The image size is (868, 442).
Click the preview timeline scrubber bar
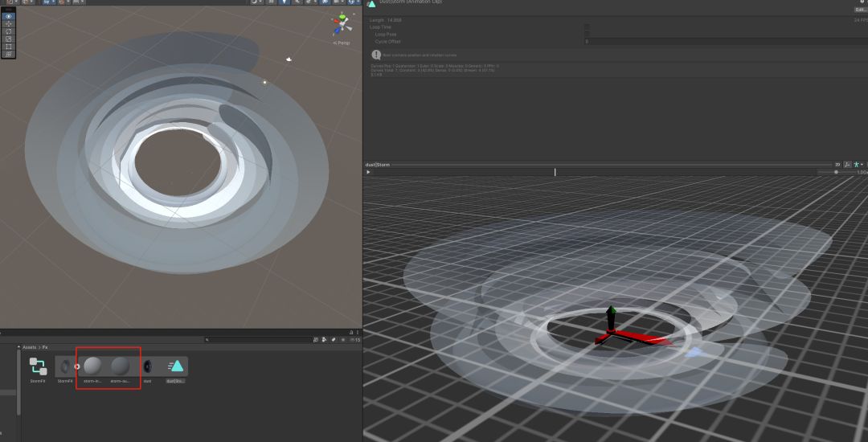[x=595, y=172]
